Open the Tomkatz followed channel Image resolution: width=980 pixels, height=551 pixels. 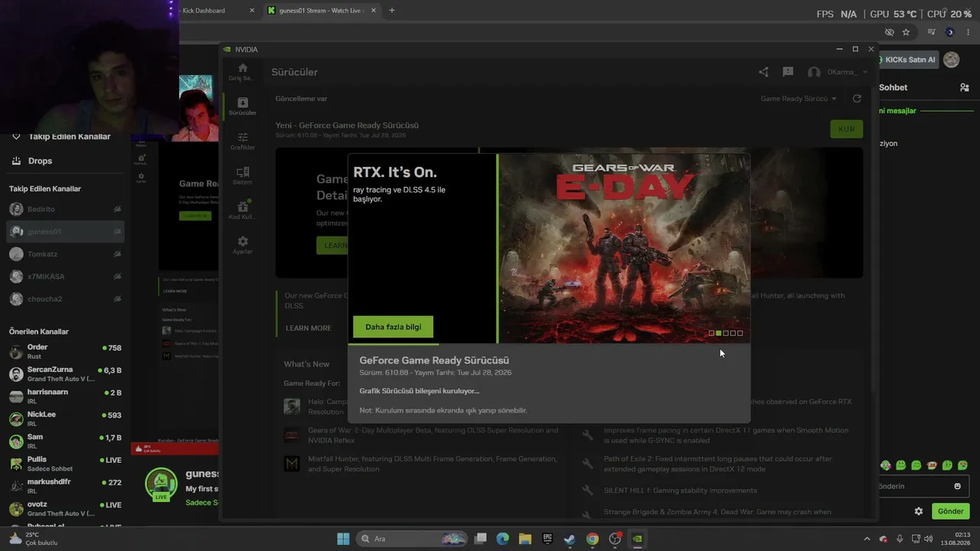tap(65, 254)
